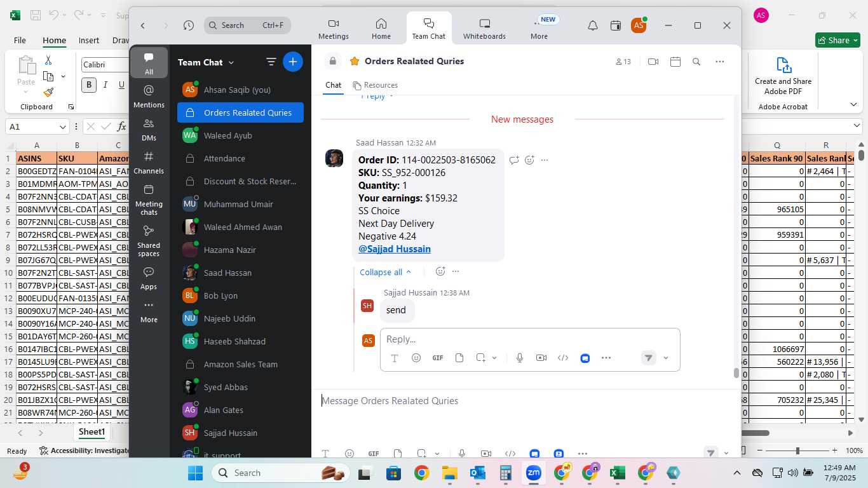Click the @Sajjad Hussain mention link
868x488 pixels.
click(x=395, y=249)
